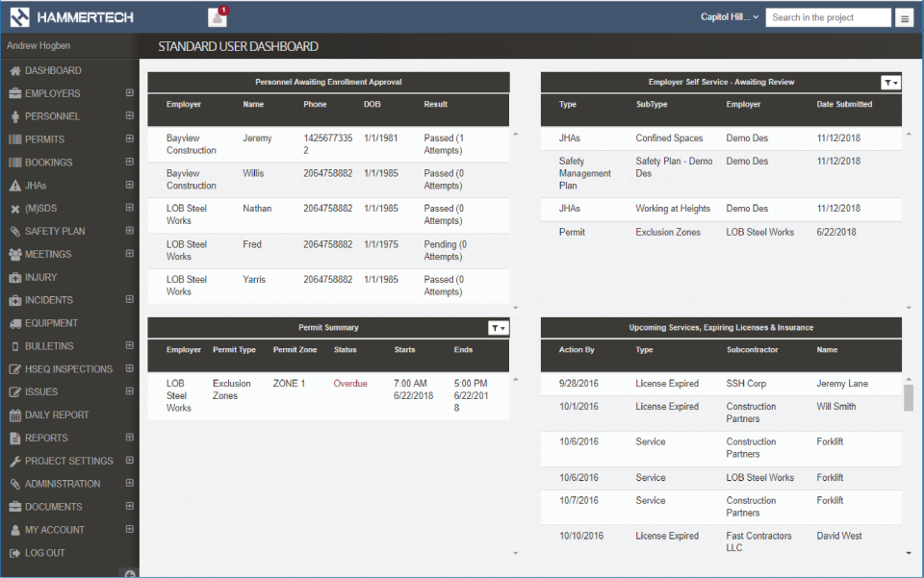Viewport: 924px width, 578px height.
Task: Click the Jeremy Lane name cell
Action: 841,384
